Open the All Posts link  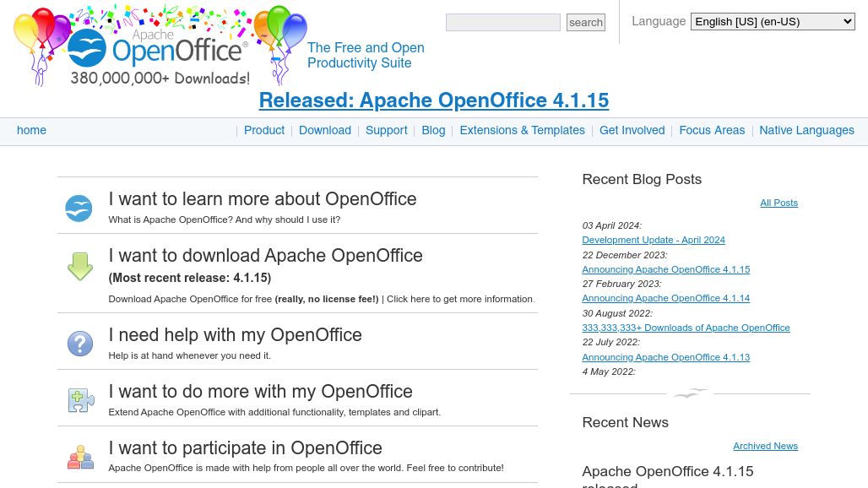778,203
